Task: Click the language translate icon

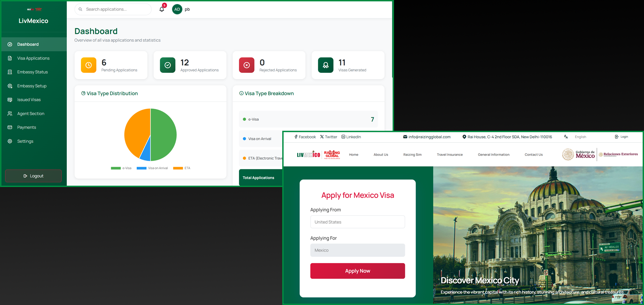Action: point(566,137)
